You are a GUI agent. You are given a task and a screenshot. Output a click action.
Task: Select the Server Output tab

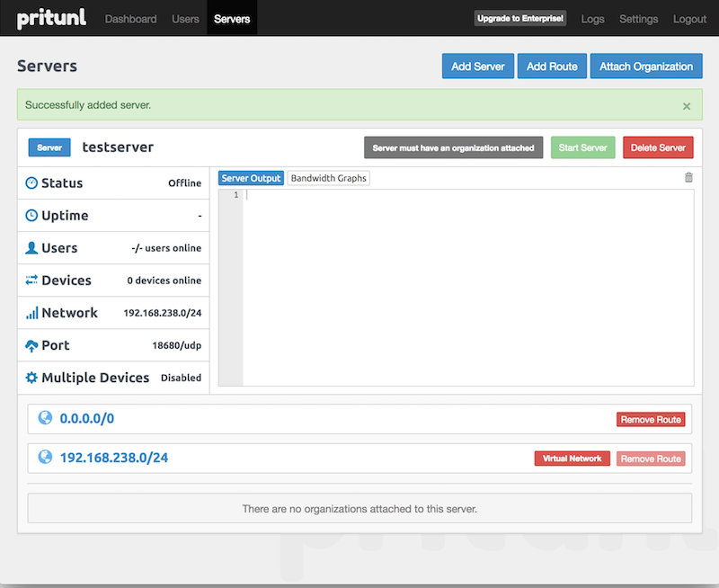click(x=251, y=178)
